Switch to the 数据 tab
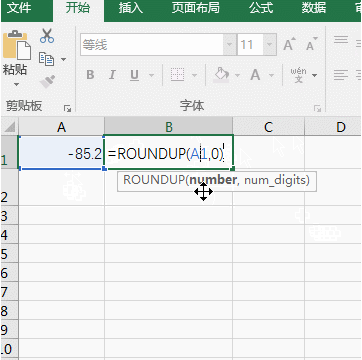362x360 pixels. point(314,8)
